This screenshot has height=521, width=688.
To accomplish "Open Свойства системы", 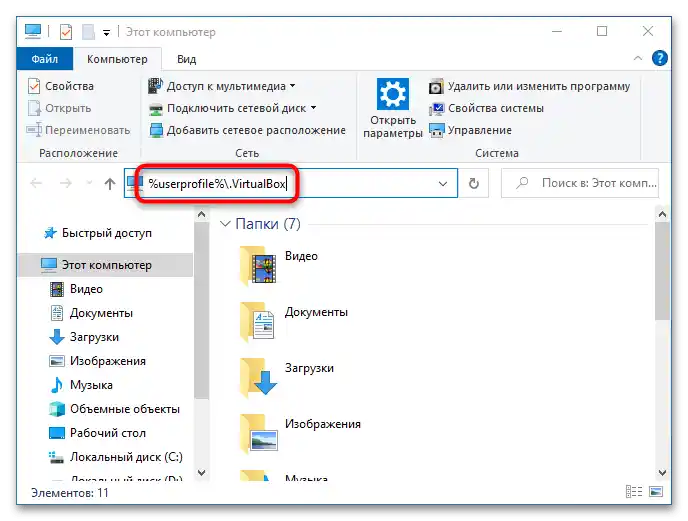I will click(486, 108).
